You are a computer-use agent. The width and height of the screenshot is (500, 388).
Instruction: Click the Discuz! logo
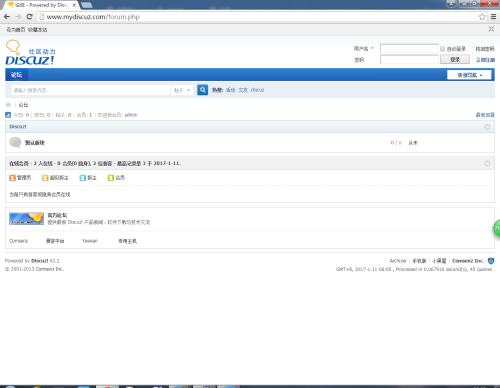30,53
